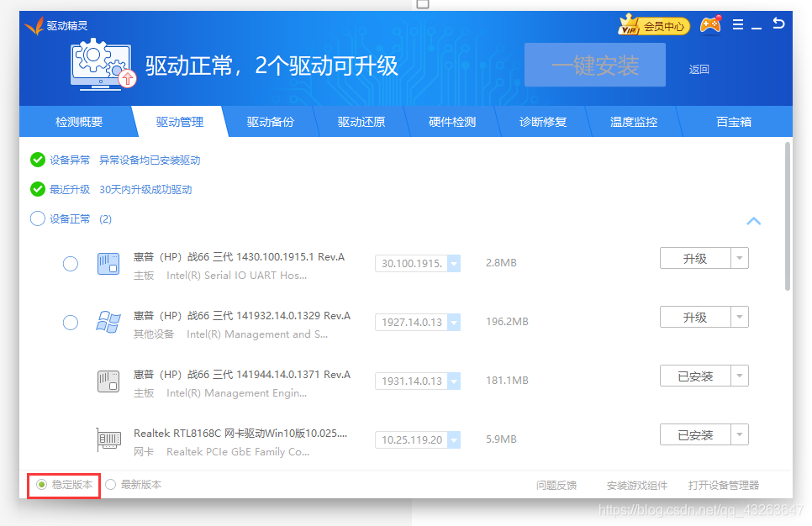
Task: Open the 问题反馈 link
Action: (x=556, y=485)
